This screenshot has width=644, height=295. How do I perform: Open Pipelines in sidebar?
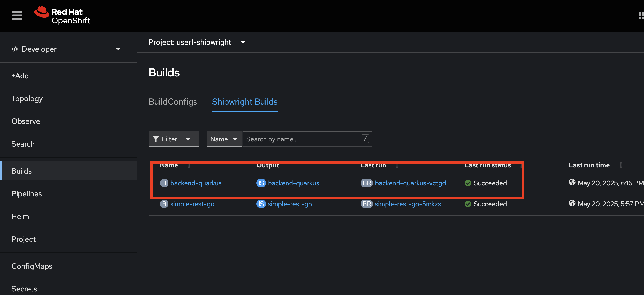tap(26, 194)
